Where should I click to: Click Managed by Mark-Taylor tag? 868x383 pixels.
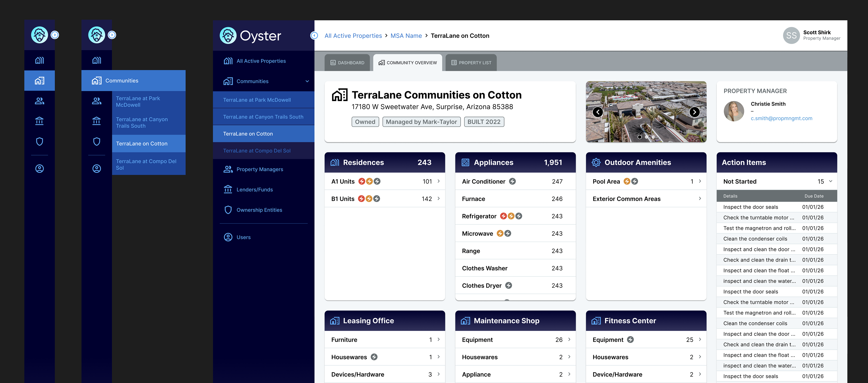tap(421, 122)
